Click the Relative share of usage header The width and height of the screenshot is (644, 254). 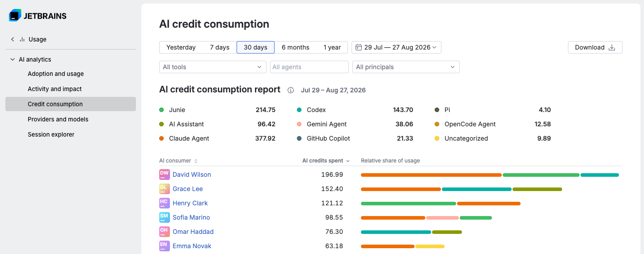point(390,161)
